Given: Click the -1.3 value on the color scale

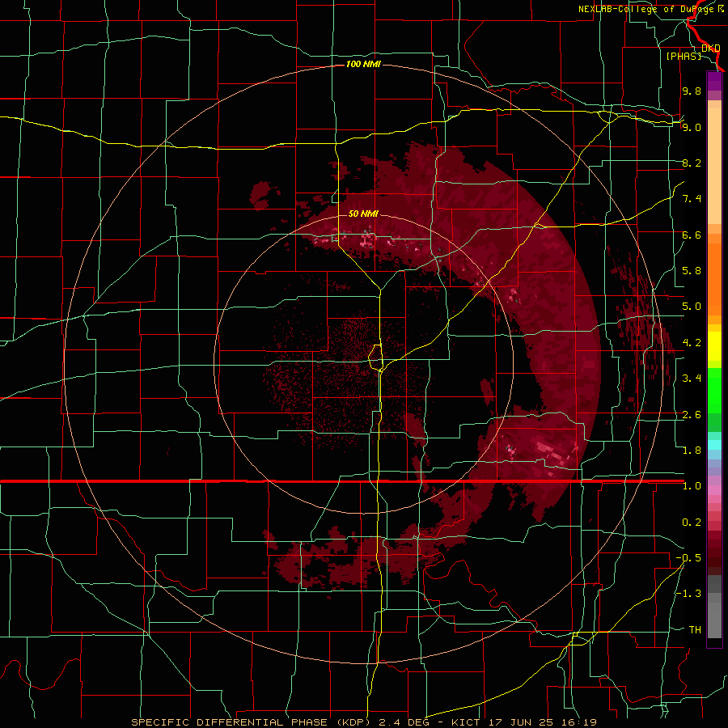Looking at the screenshot, I should [x=688, y=594].
